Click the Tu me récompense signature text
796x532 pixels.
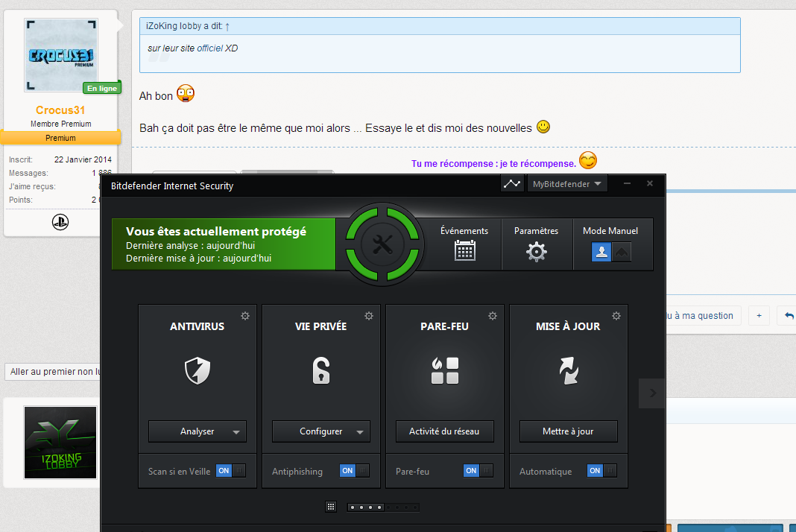click(x=493, y=163)
